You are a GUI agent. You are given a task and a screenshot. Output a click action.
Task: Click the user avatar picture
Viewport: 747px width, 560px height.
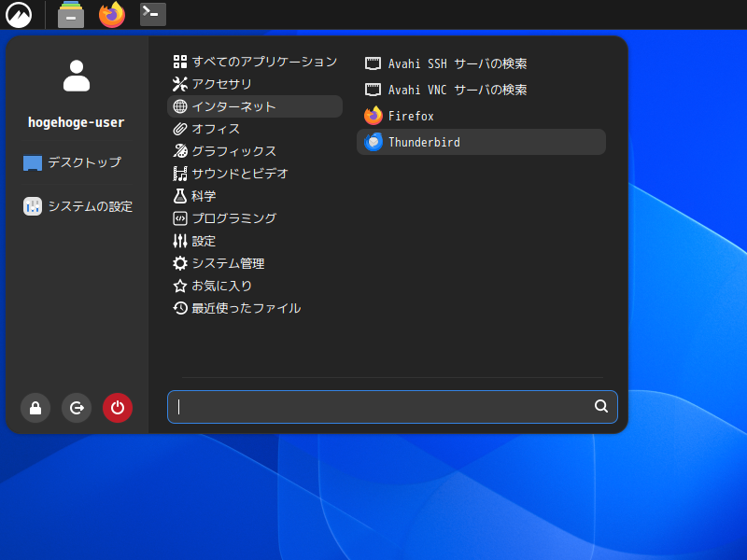tap(77, 76)
